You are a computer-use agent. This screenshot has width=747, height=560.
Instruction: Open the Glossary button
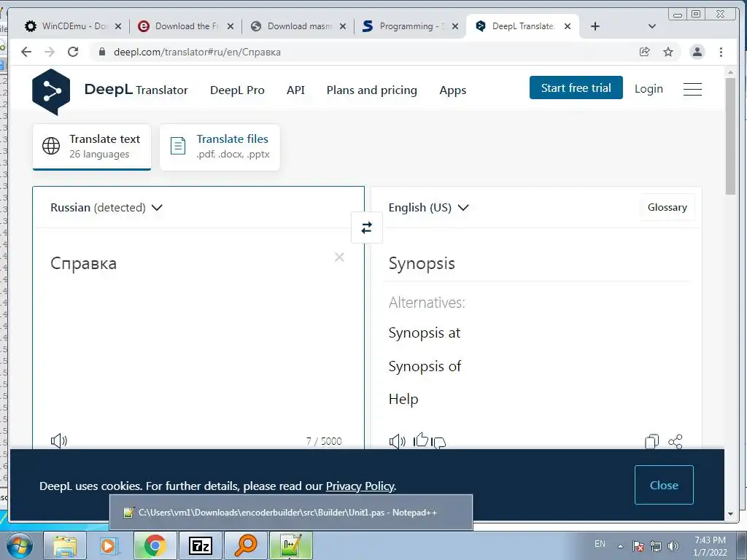click(x=667, y=207)
